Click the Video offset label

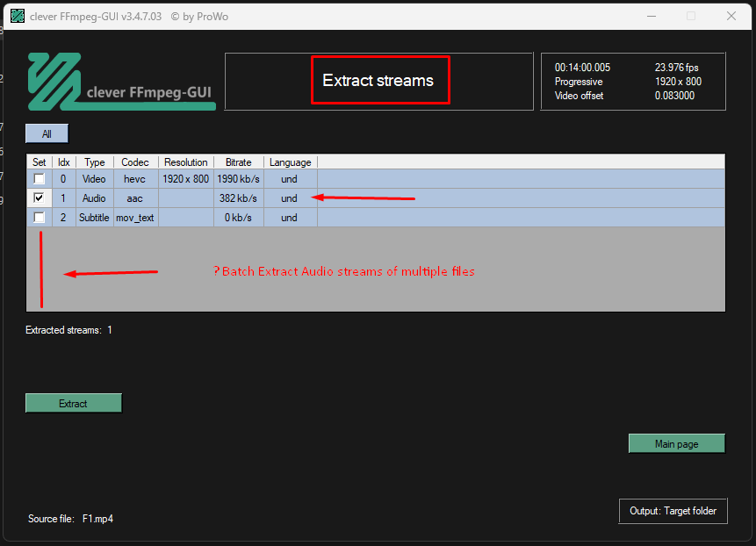(x=579, y=96)
